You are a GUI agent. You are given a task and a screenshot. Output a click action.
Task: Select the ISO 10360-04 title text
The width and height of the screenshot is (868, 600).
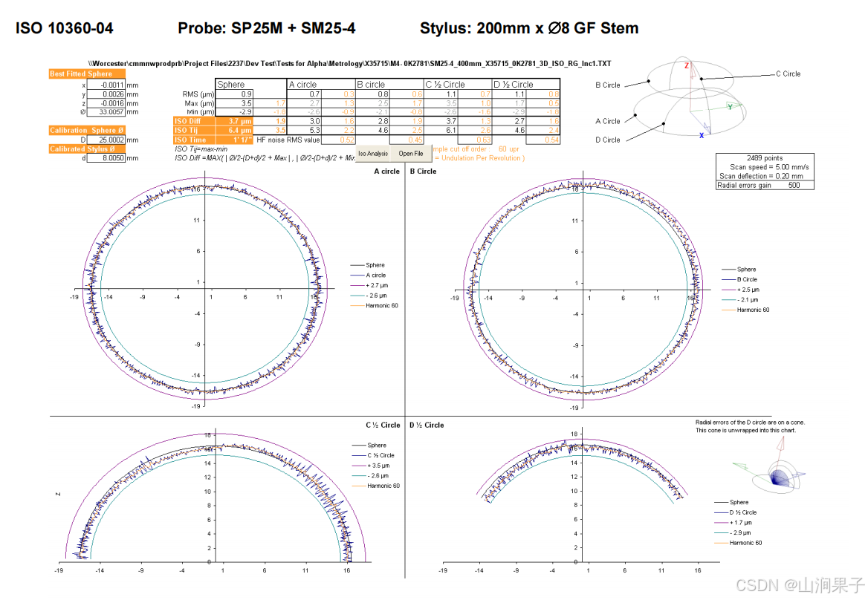64,28
